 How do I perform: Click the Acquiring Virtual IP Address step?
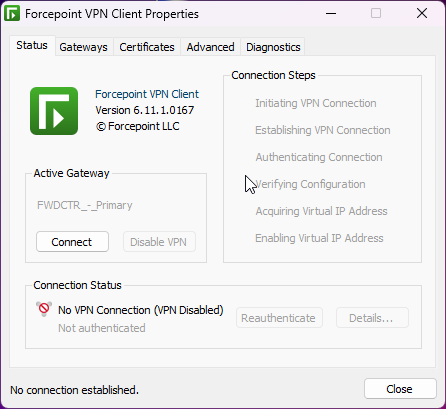[321, 211]
